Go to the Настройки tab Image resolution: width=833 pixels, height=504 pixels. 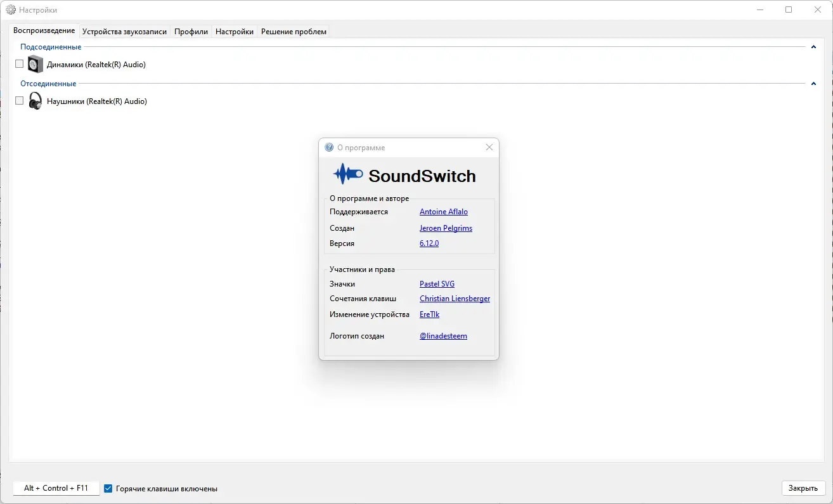click(x=235, y=32)
